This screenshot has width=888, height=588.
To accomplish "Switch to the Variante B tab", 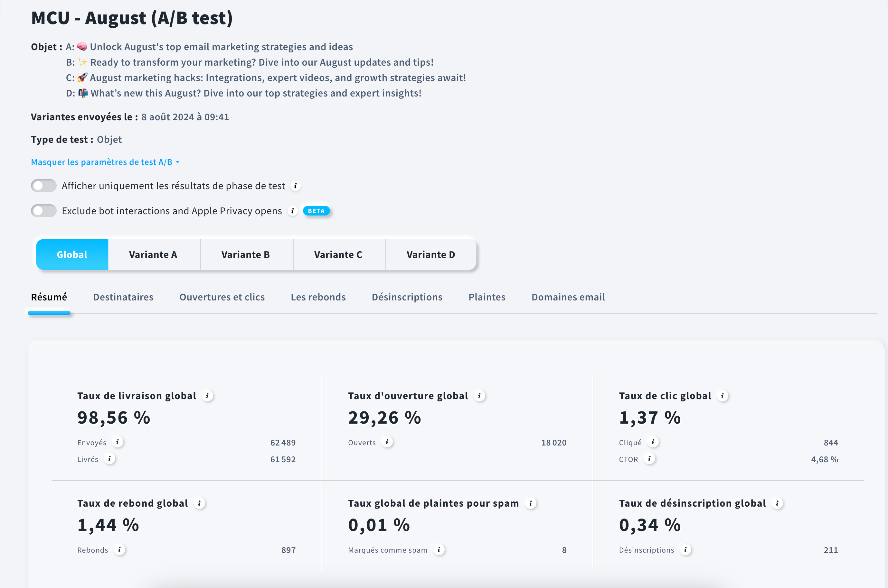I will point(246,254).
